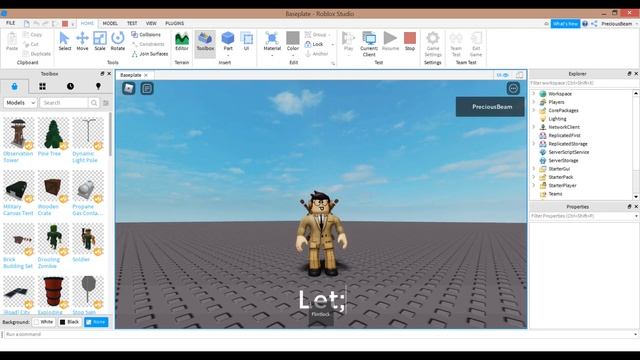Open the Terrain Editor
The image size is (640, 360).
pyautogui.click(x=182, y=41)
